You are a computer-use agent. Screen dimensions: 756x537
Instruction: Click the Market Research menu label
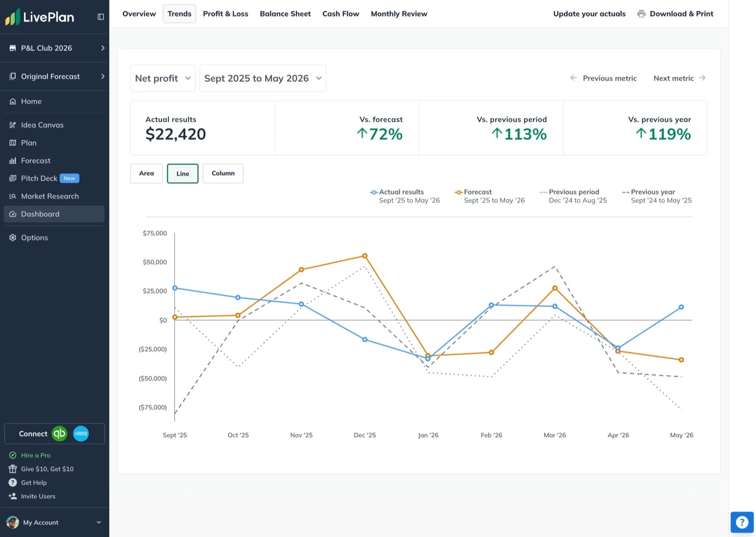pos(50,196)
